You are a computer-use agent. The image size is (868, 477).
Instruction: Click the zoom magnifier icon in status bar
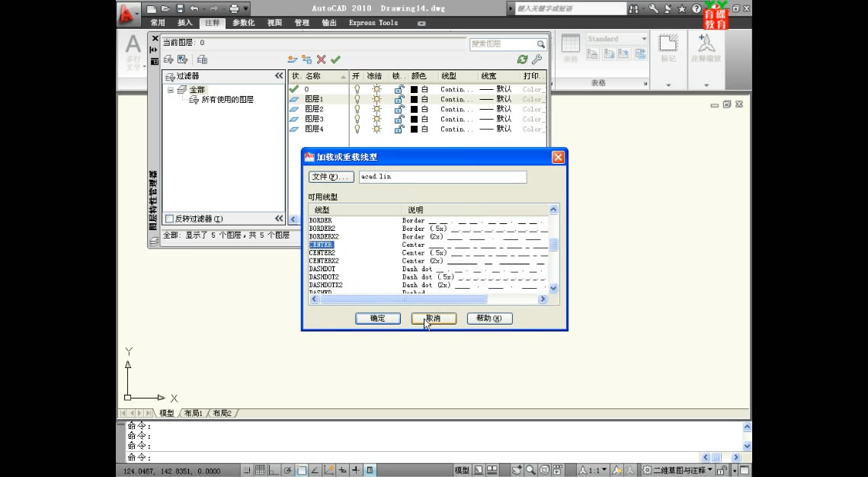coord(530,470)
